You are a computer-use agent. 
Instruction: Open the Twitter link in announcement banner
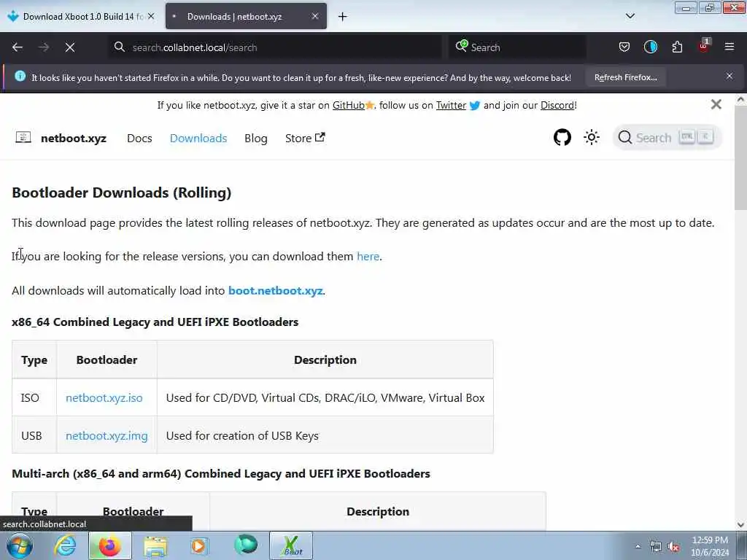[451, 105]
